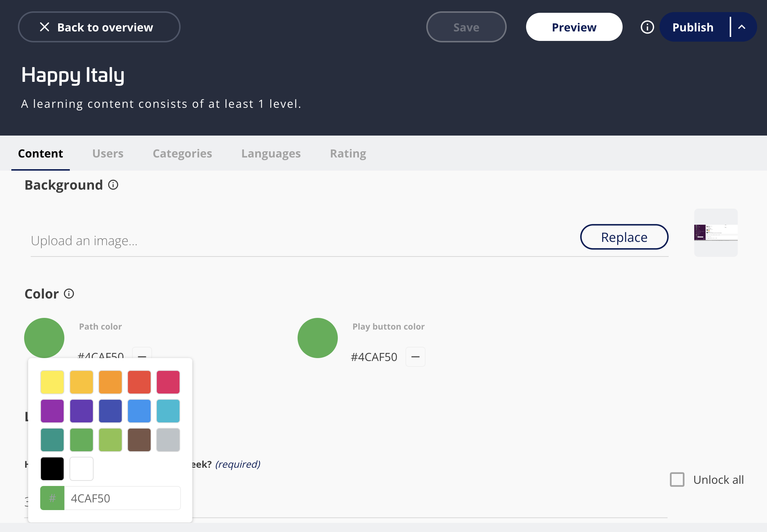Select the blue color swatch

point(139,411)
